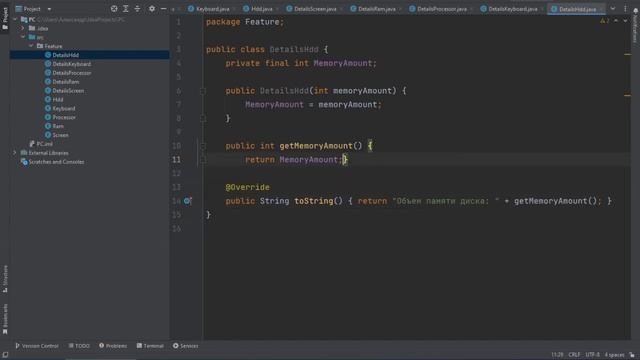Click the warnings indicator in editor
This screenshot has height=360, width=640.
pyautogui.click(x=604, y=21)
